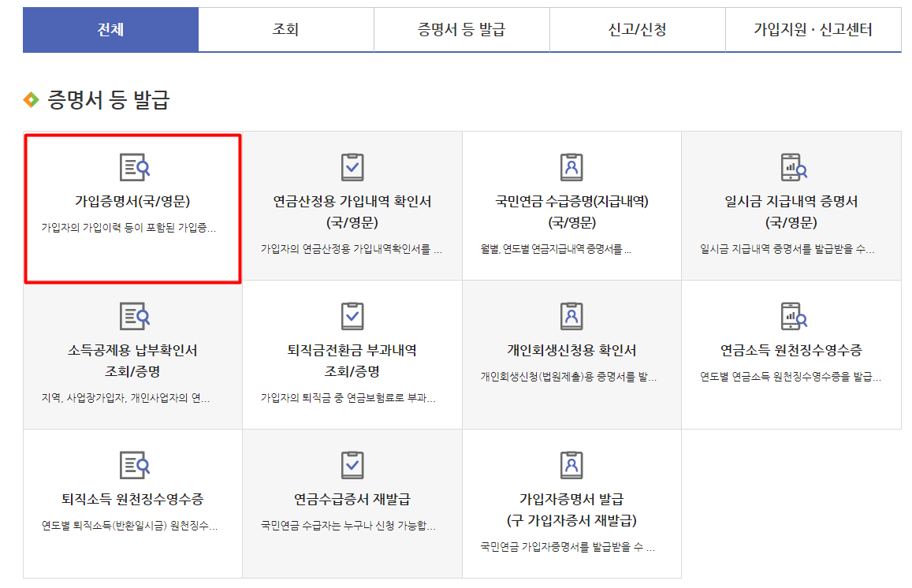Open the 조회 tab
912x588 pixels.
[x=286, y=28]
